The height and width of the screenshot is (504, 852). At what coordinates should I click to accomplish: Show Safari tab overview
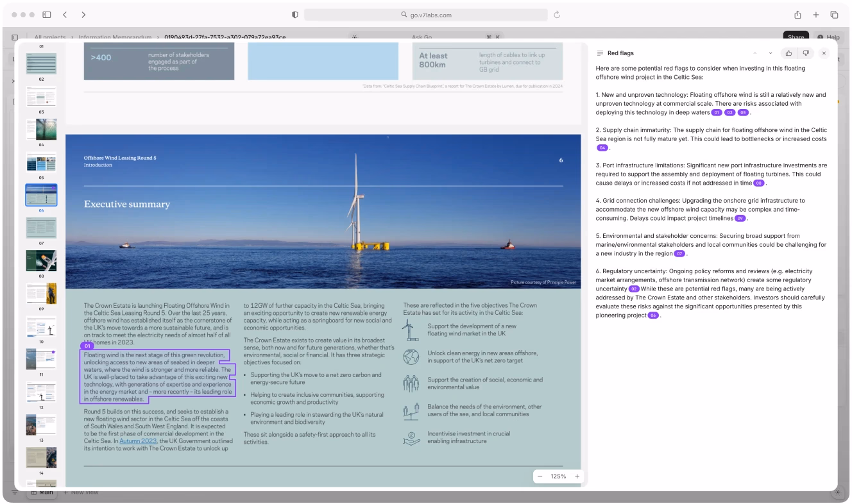point(835,15)
